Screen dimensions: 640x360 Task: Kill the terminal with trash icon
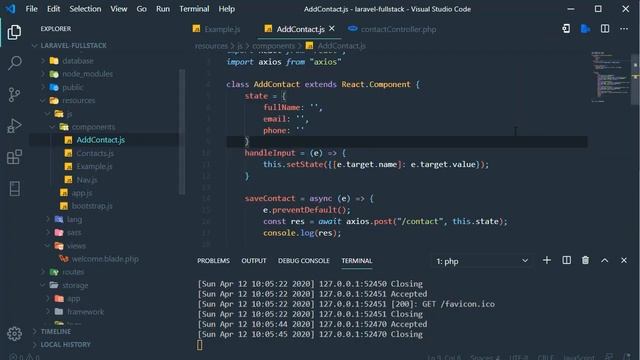point(585,260)
